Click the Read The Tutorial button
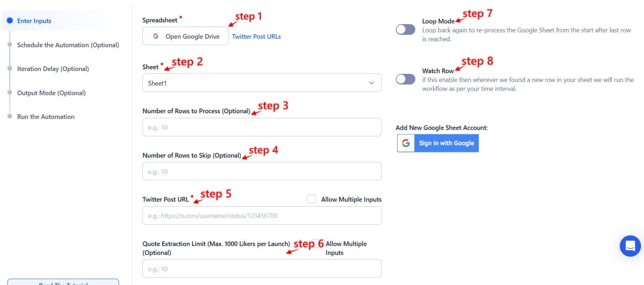644x285 pixels. pyautogui.click(x=63, y=283)
